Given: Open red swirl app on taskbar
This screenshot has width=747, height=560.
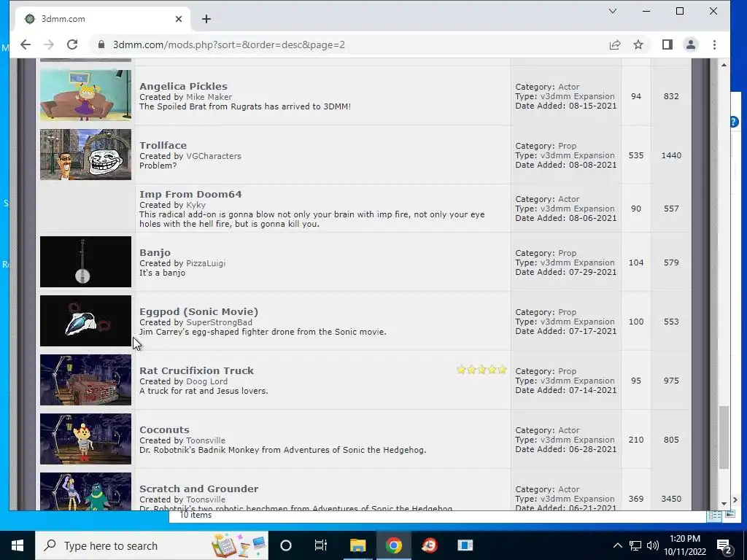Looking at the screenshot, I should pyautogui.click(x=429, y=545).
